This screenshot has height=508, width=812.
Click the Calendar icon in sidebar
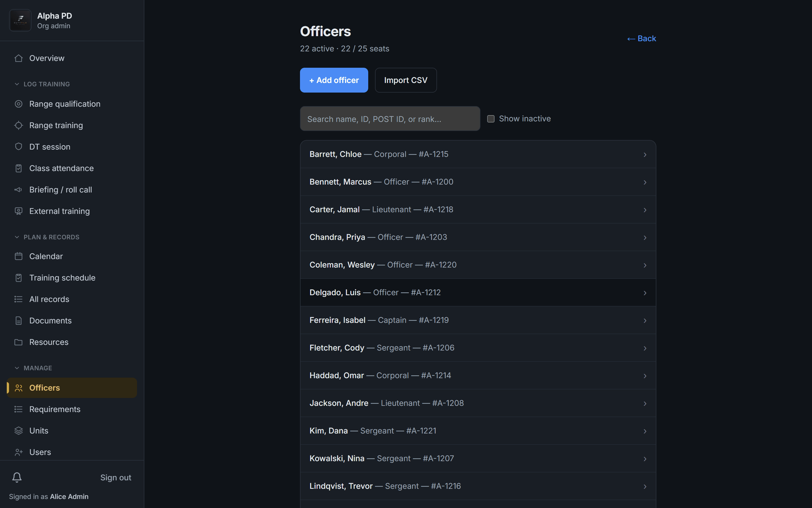coord(18,256)
